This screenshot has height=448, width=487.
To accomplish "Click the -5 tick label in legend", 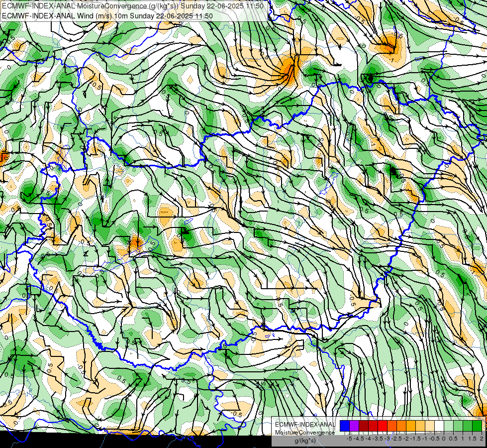I will click(349, 439).
